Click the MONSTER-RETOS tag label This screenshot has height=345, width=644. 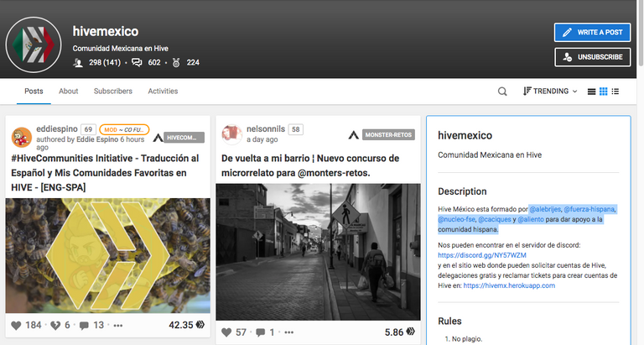388,135
